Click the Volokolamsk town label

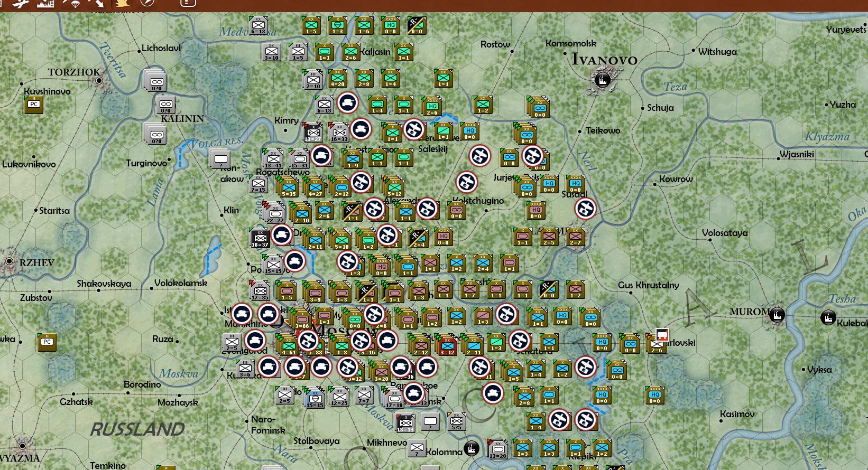point(181,283)
